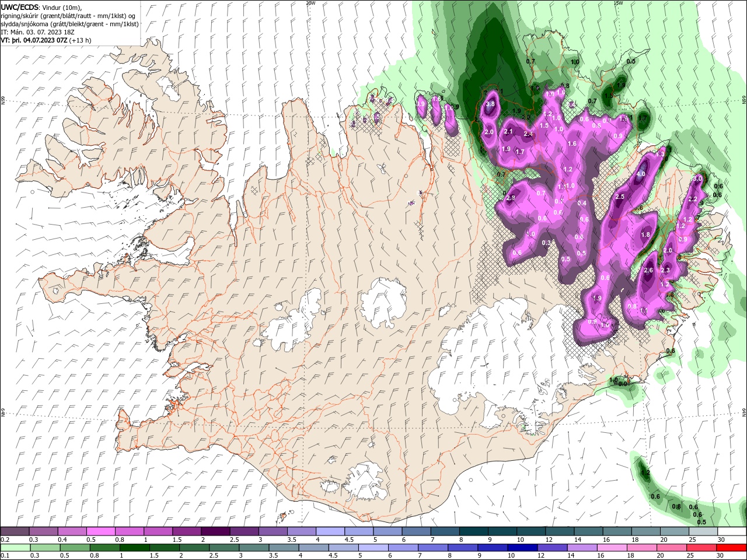Image resolution: width=747 pixels, height=560 pixels.
Task: Click the violet 12–14 rain legend swatch
Action: click(x=551, y=548)
